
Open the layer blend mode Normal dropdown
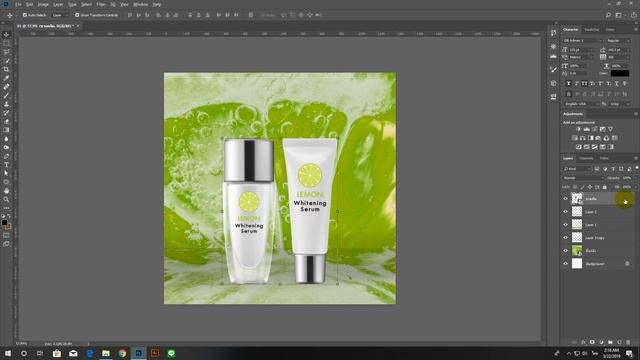(583, 178)
